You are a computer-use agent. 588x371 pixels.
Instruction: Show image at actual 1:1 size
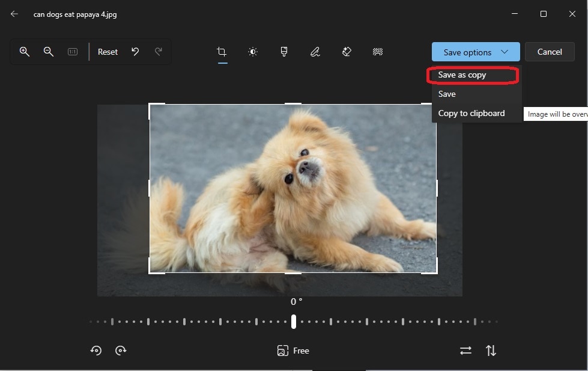pyautogui.click(x=73, y=52)
